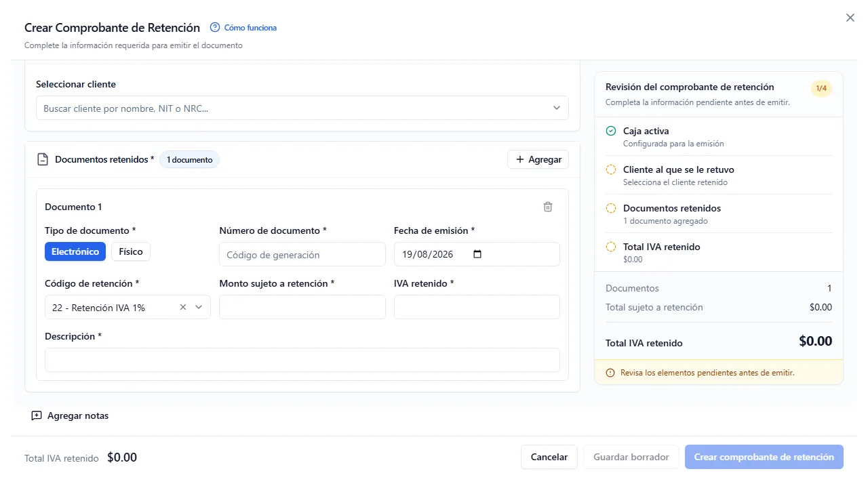This screenshot has width=868, height=488.
Task: Click the 1 documento badge
Action: [x=190, y=160]
